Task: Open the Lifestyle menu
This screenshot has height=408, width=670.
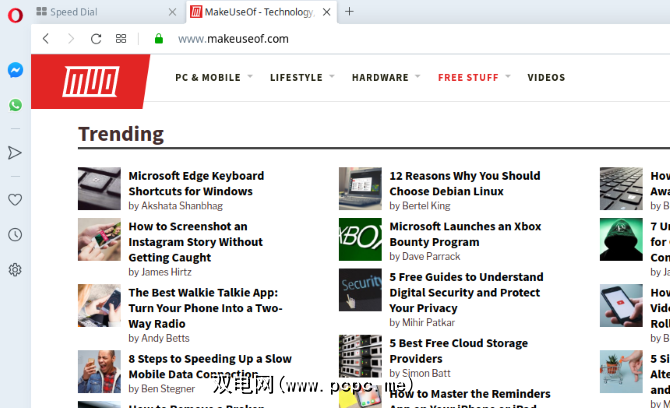Action: pos(296,77)
